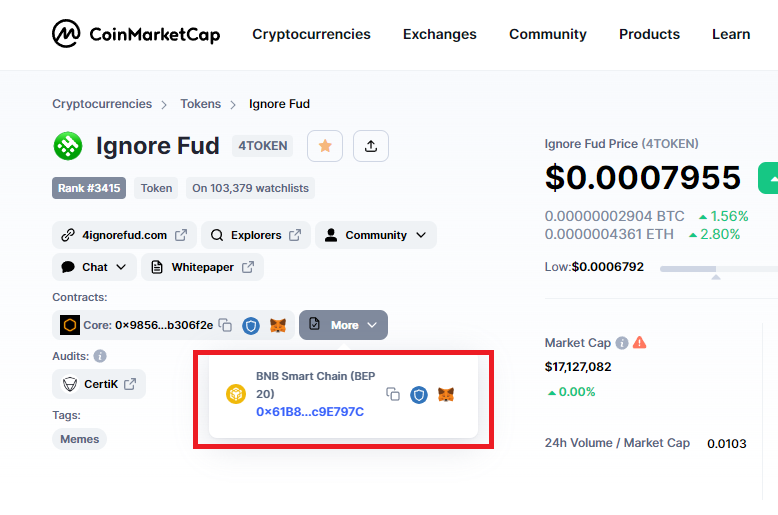Click the 0.00000002904 BTC price
This screenshot has height=515, width=778.
(x=614, y=216)
